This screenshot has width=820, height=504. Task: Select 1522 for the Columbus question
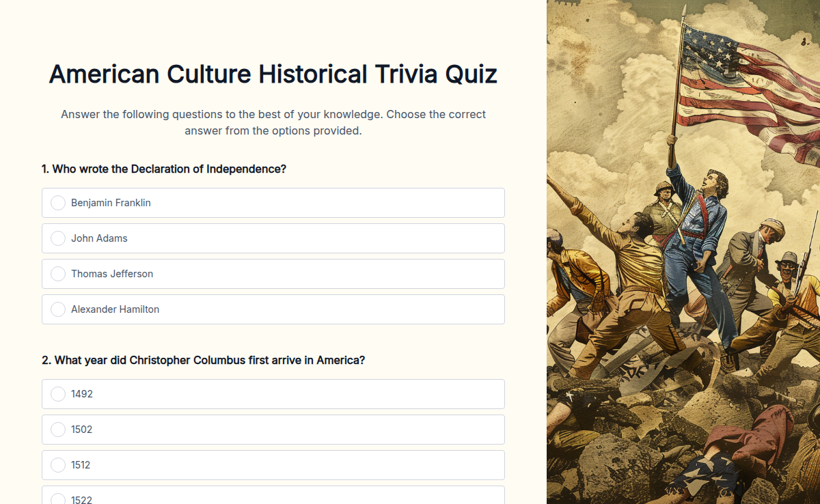[58, 499]
